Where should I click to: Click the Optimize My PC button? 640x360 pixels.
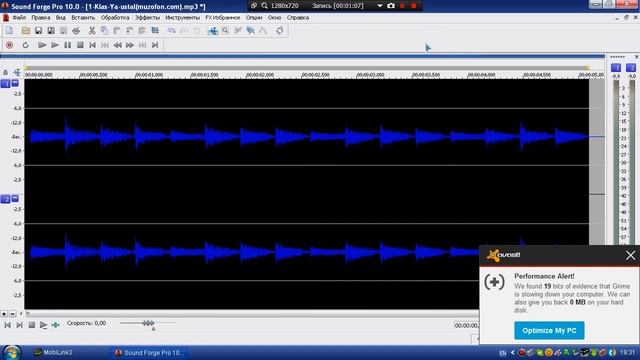click(x=549, y=330)
